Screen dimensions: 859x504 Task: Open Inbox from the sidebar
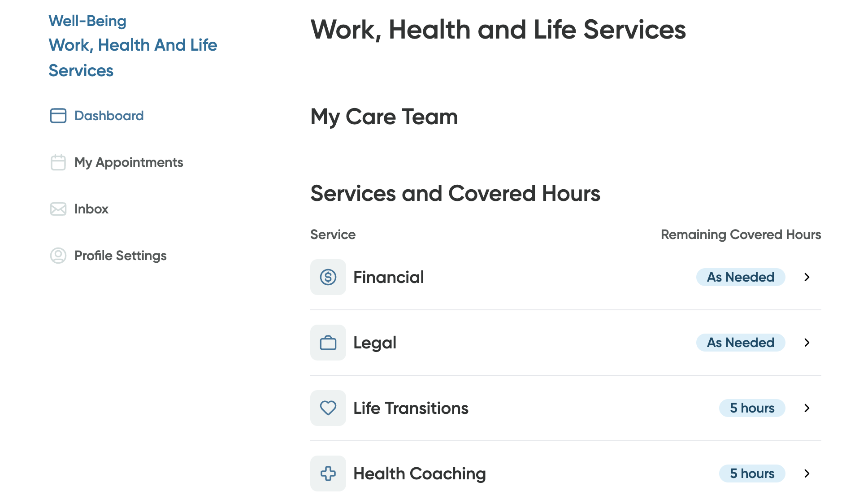point(91,209)
